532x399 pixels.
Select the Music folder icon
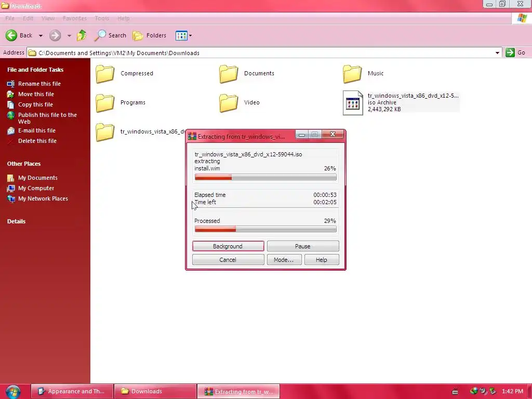coord(352,74)
